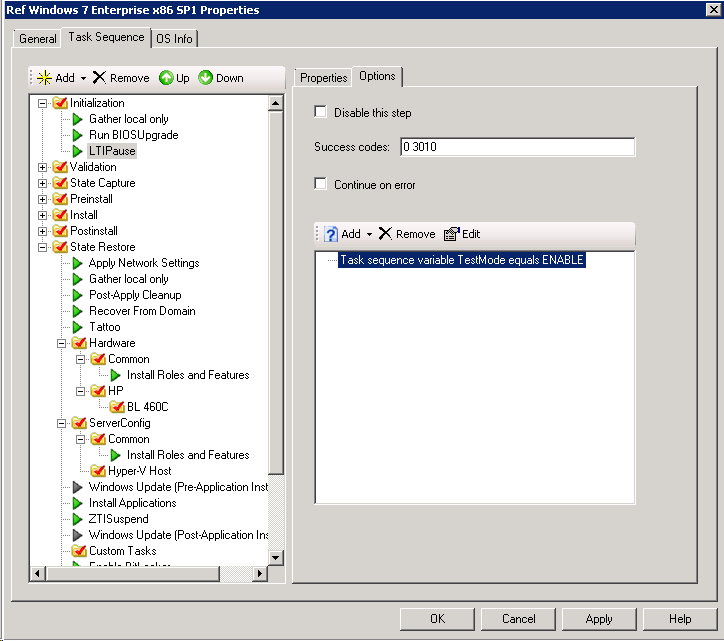This screenshot has height=641, width=724.
Task: Collapse the State Restore group
Action: pyautogui.click(x=42, y=247)
